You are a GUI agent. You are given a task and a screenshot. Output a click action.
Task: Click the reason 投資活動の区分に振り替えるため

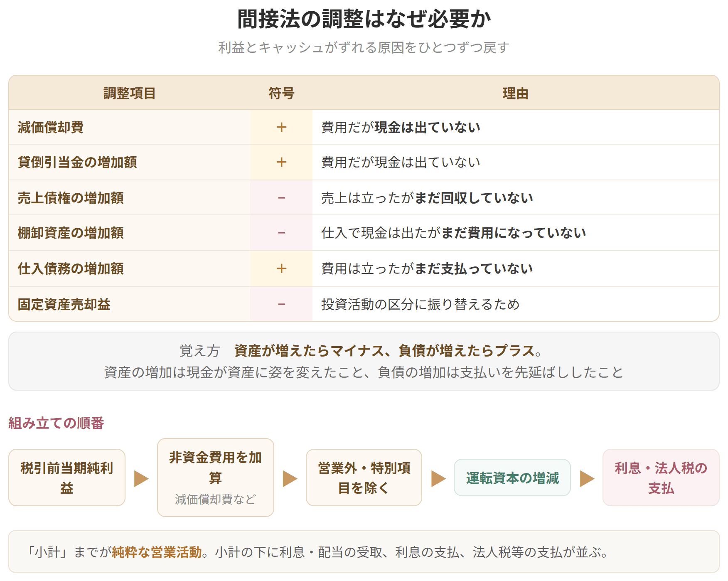tap(421, 304)
